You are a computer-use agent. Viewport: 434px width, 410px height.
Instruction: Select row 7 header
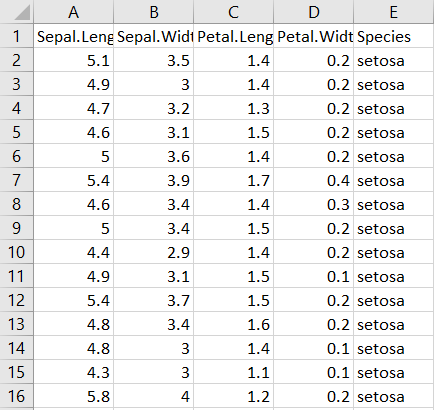pyautogui.click(x=16, y=180)
